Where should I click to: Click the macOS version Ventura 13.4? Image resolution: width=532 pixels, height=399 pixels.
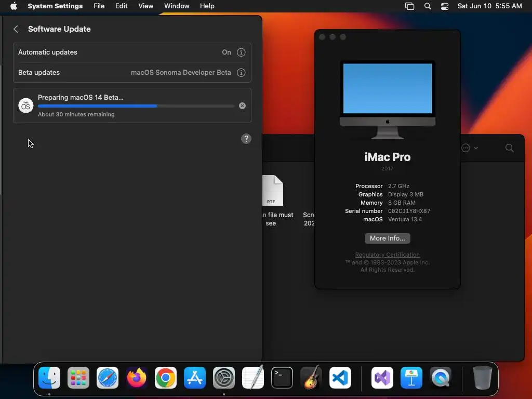click(405, 220)
